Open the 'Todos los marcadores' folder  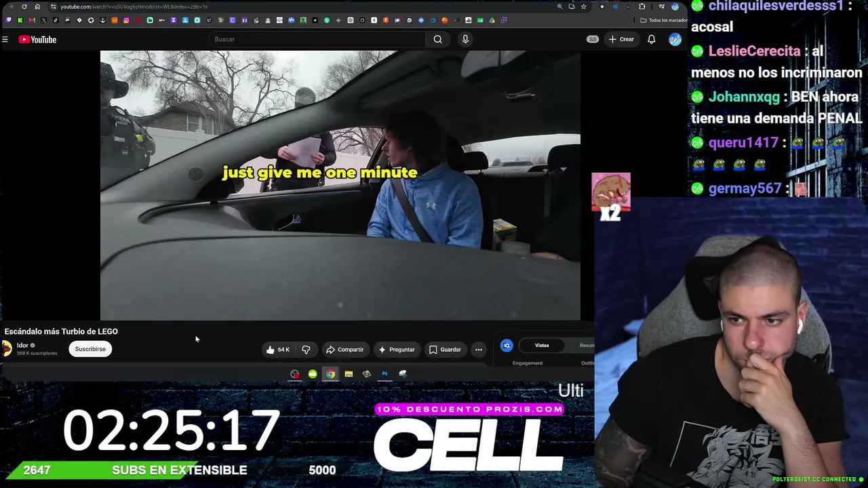tap(664, 20)
